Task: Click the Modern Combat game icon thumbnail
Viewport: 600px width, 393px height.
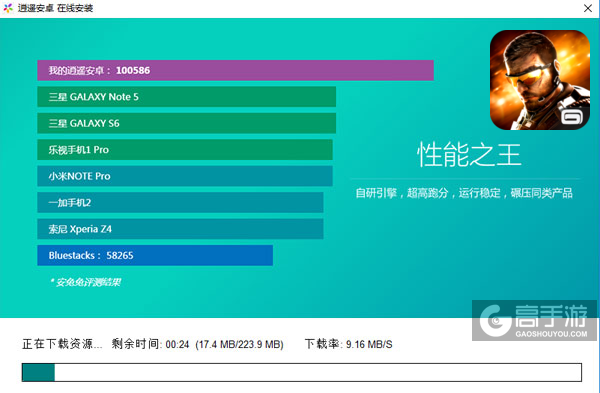Action: tap(540, 80)
